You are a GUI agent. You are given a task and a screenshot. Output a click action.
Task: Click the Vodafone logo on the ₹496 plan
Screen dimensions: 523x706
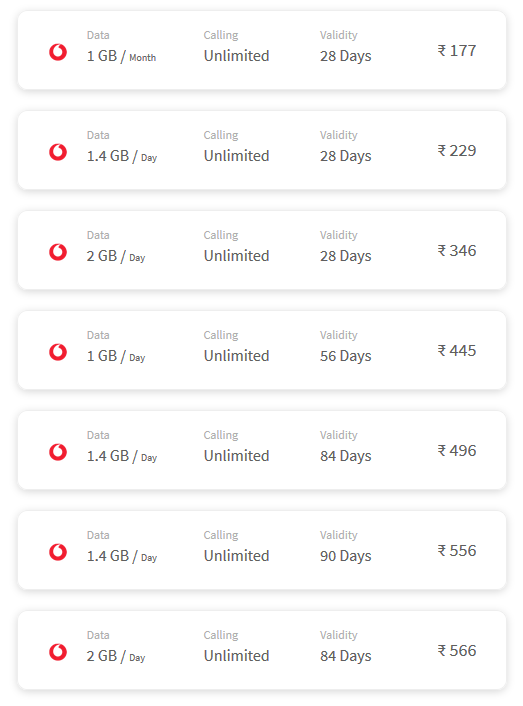pyautogui.click(x=58, y=452)
